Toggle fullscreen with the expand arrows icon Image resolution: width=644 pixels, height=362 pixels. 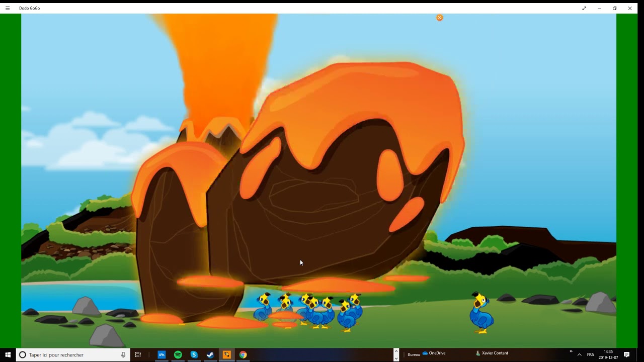(584, 8)
